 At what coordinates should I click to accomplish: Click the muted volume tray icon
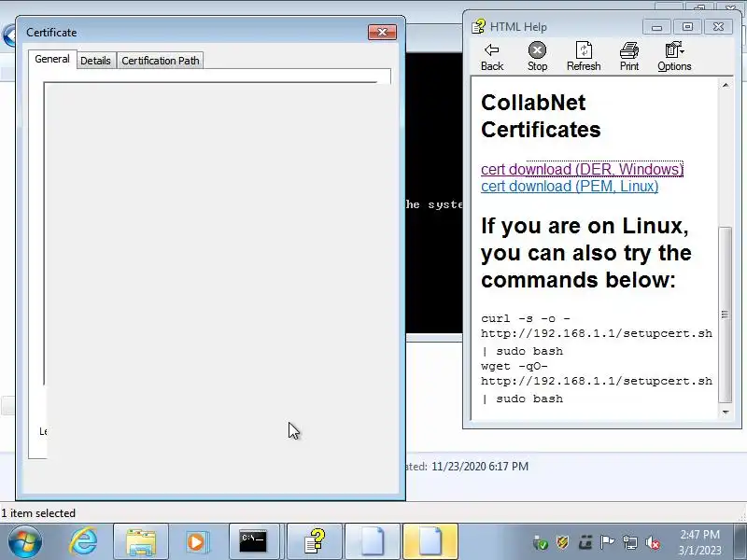tap(653, 542)
